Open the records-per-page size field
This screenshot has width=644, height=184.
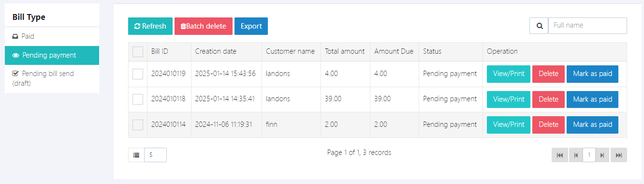click(x=155, y=155)
